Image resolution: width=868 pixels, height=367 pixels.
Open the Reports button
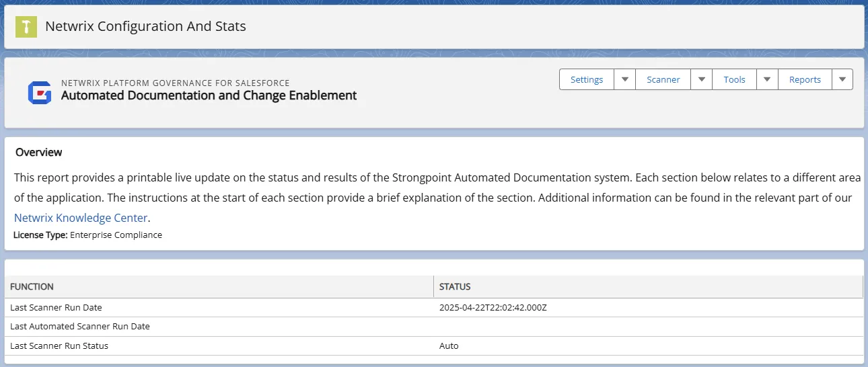pyautogui.click(x=805, y=79)
